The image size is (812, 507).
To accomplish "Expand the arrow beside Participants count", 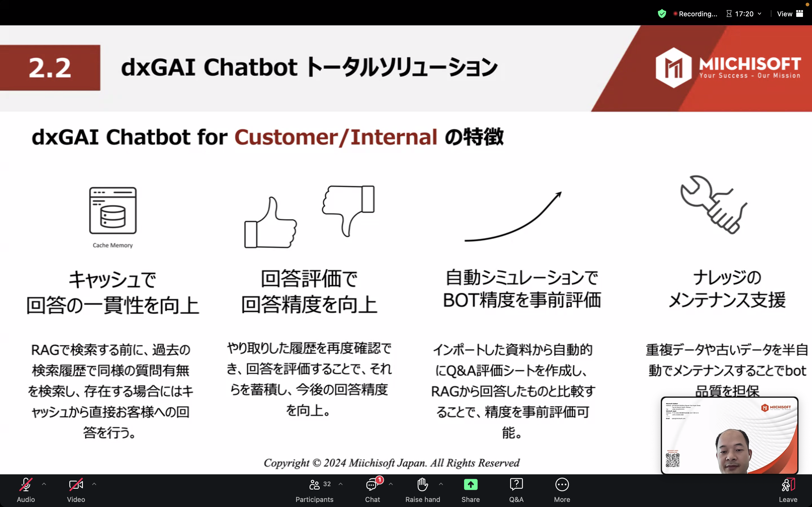I will click(341, 484).
